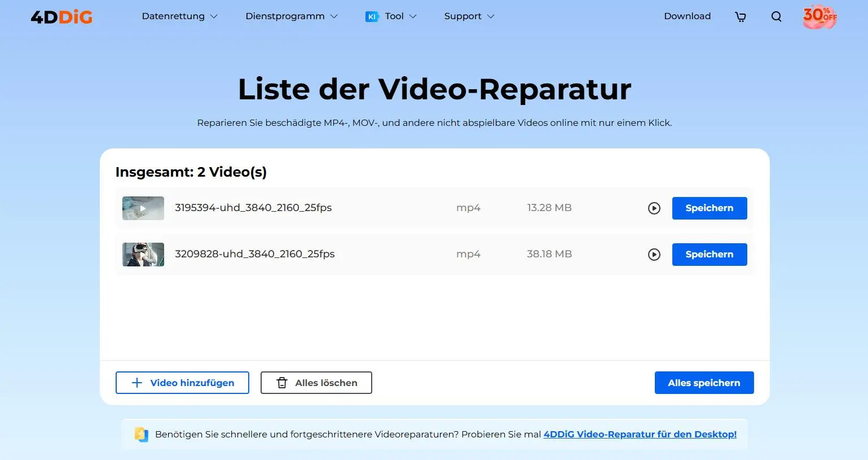
Task: Save the 3195394-uhd video with Speichern
Action: pos(709,208)
